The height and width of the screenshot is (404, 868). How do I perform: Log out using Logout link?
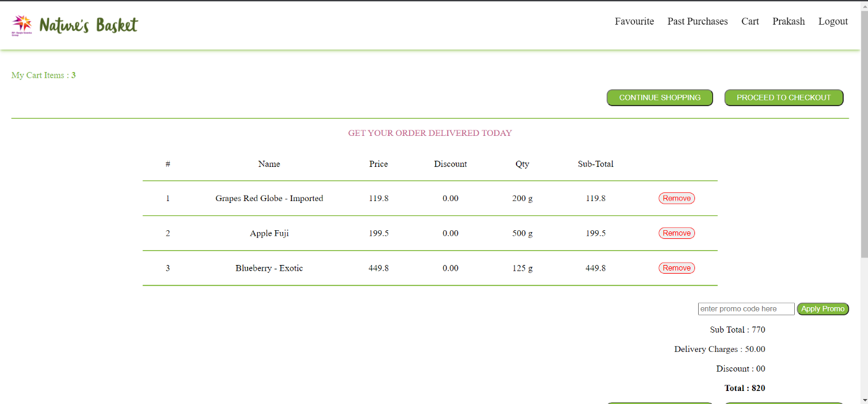click(x=833, y=22)
